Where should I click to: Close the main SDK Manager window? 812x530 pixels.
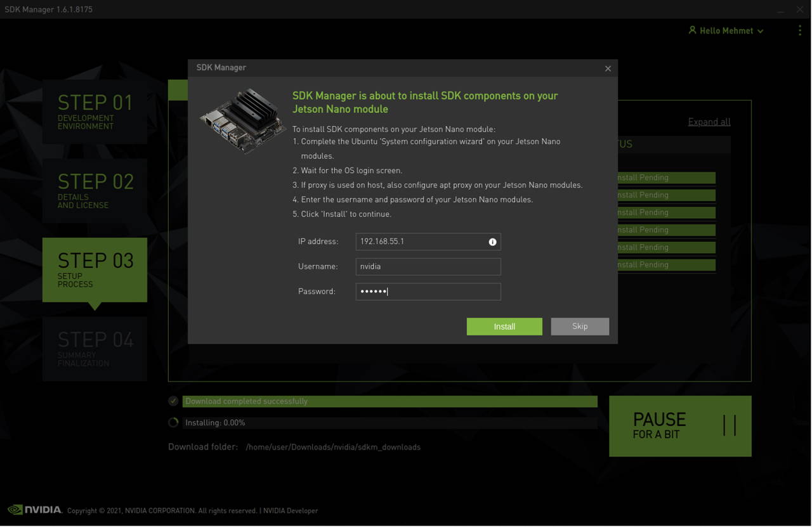click(x=800, y=10)
